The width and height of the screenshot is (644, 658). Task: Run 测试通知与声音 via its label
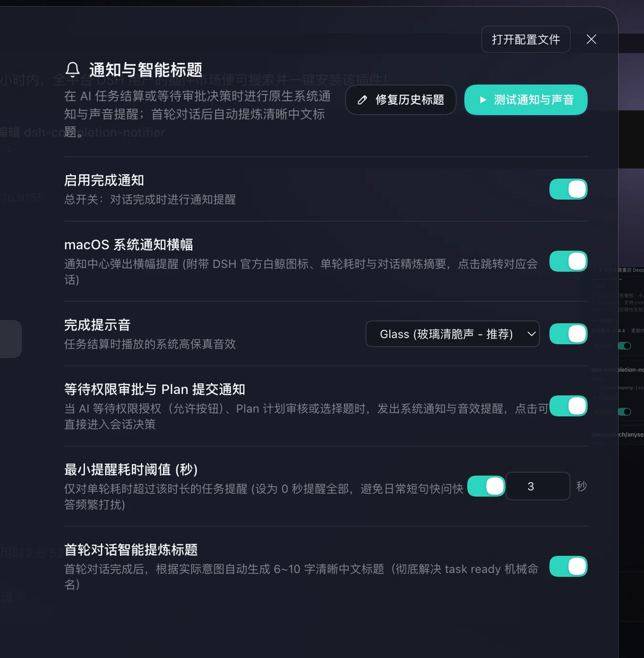click(x=534, y=100)
